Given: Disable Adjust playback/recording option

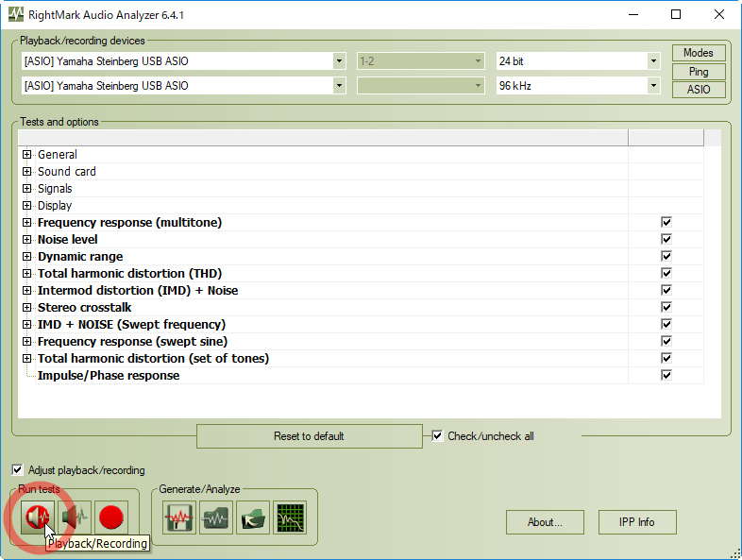Looking at the screenshot, I should pyautogui.click(x=17, y=470).
